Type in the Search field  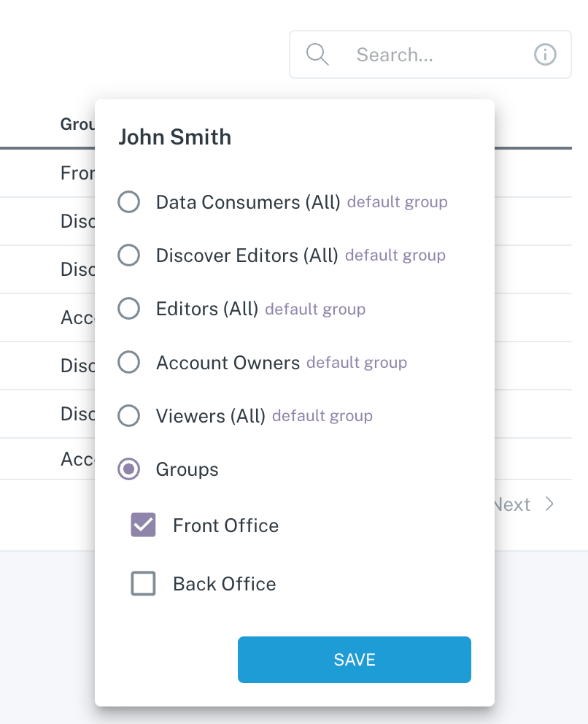tap(438, 55)
